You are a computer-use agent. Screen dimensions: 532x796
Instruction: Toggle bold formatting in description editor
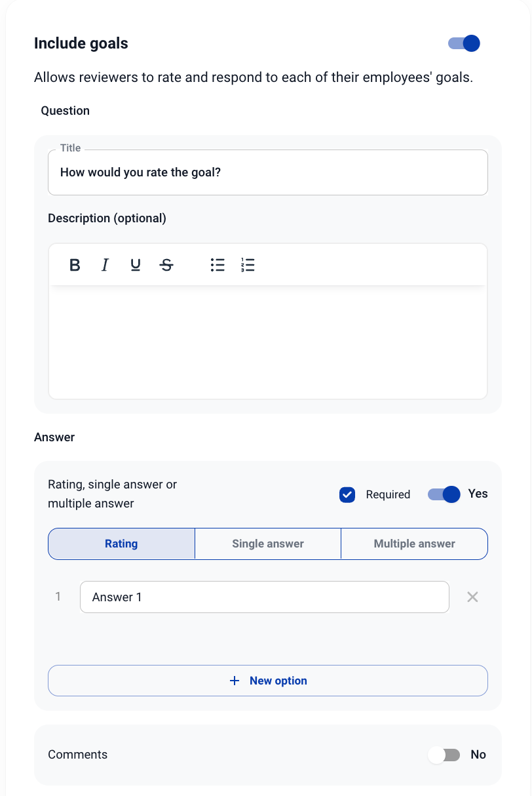pyautogui.click(x=75, y=265)
